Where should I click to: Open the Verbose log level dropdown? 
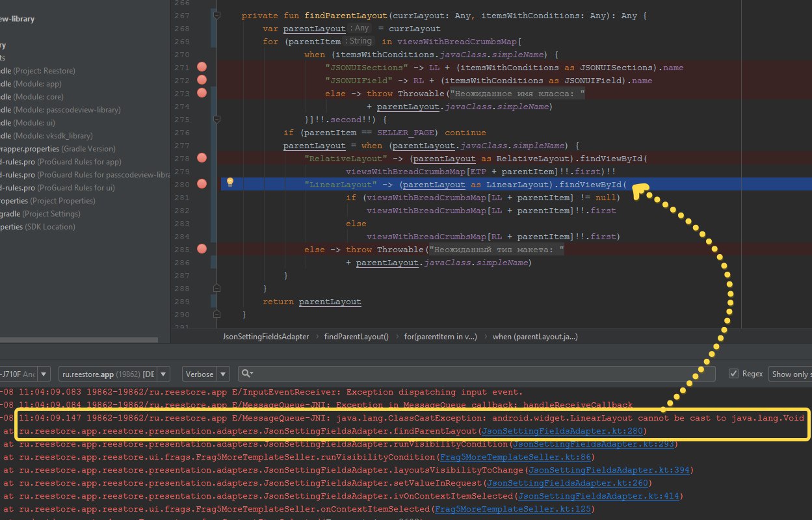pos(205,374)
